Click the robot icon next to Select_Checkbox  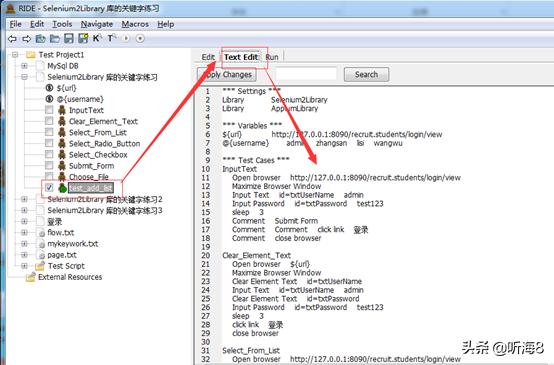coord(62,154)
